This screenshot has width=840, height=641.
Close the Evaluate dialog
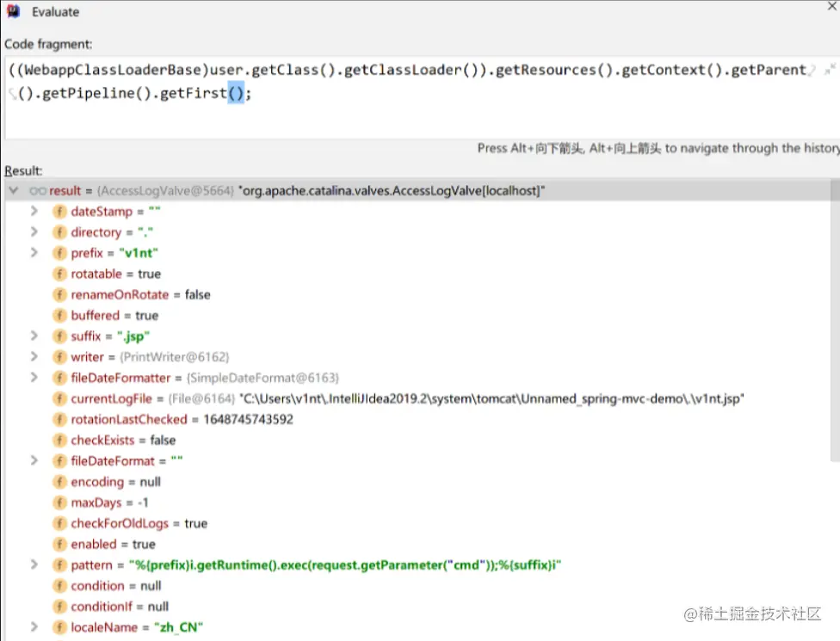click(832, 6)
